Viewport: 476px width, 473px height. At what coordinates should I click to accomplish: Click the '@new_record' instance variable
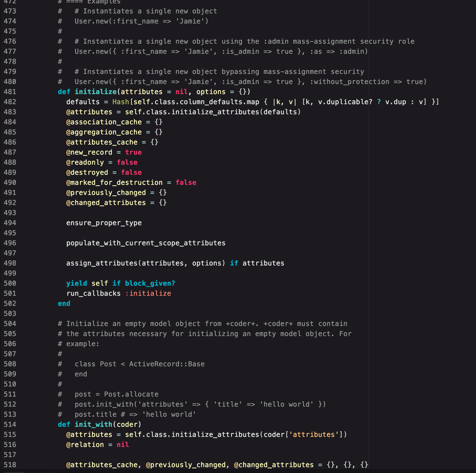coord(89,152)
